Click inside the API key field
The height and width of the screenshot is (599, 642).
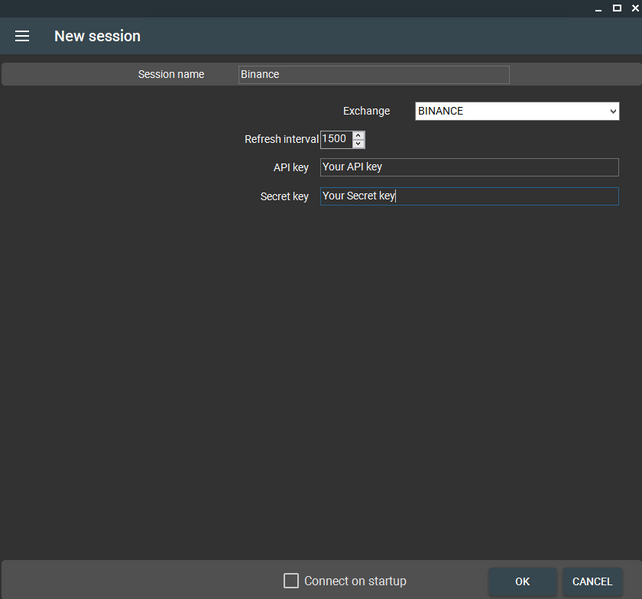469,167
